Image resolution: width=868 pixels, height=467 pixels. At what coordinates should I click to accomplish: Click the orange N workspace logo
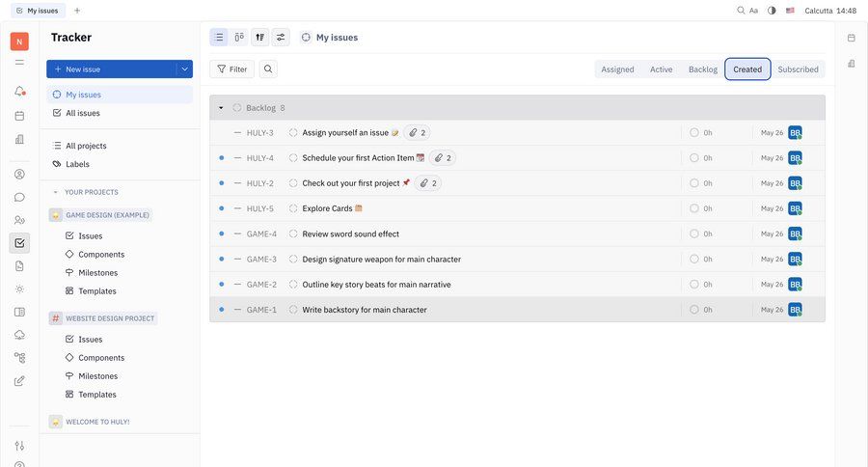pyautogui.click(x=19, y=41)
